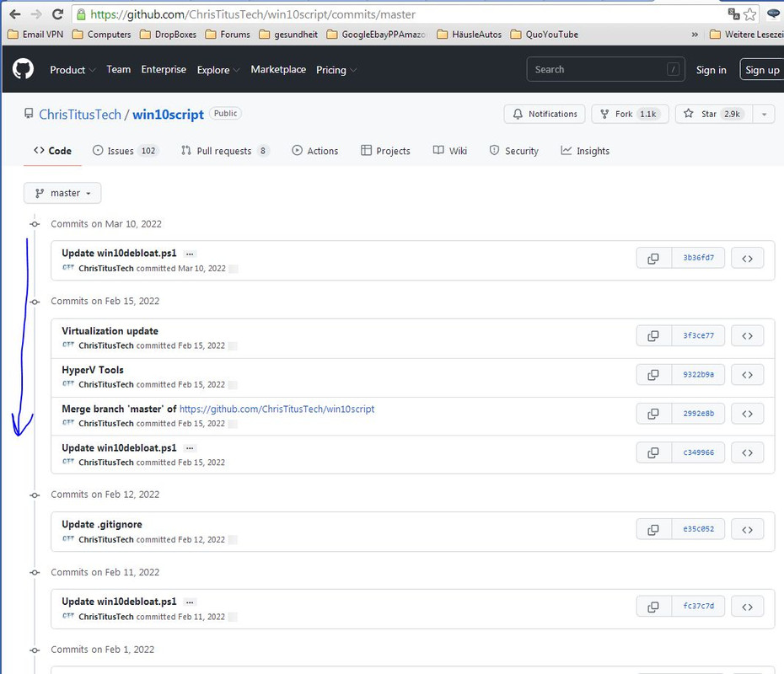Copy full SHA for commit 3b36fd7
The height and width of the screenshot is (674, 784).
(653, 259)
